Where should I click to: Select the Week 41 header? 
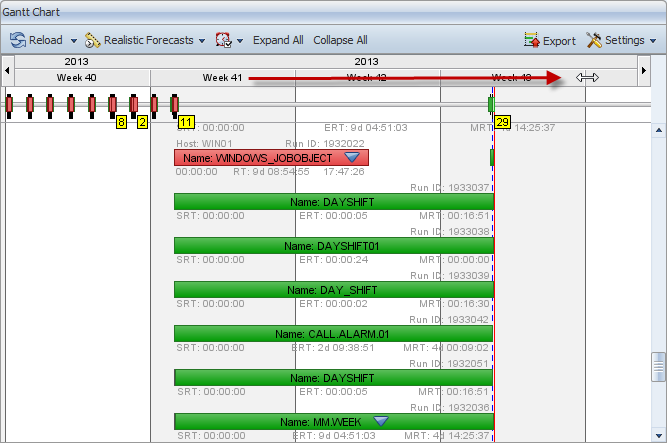click(x=222, y=77)
